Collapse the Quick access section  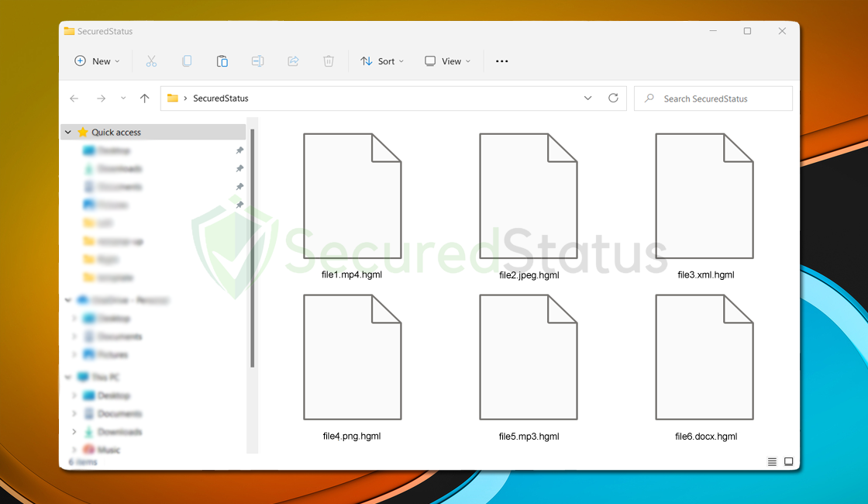tap(68, 133)
